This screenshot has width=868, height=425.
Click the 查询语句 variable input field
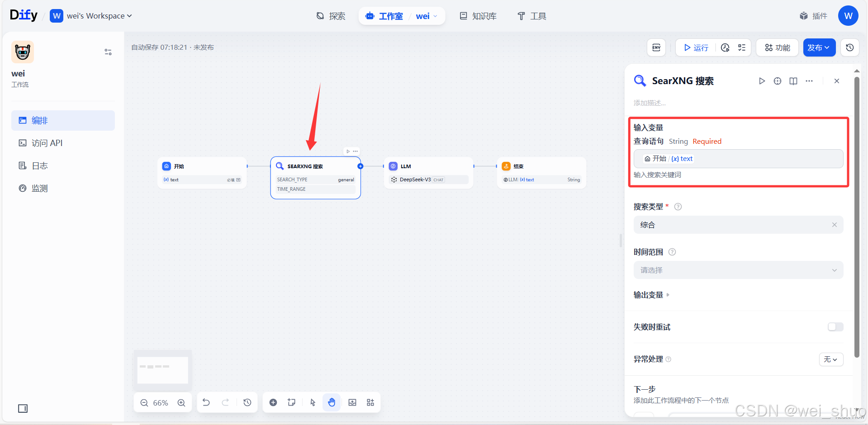(x=738, y=159)
